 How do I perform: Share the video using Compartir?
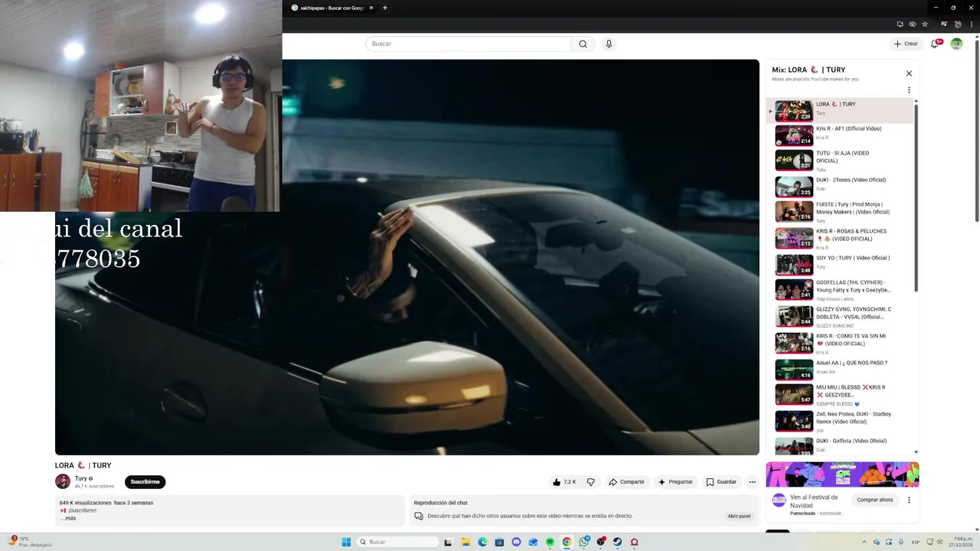coord(626,482)
